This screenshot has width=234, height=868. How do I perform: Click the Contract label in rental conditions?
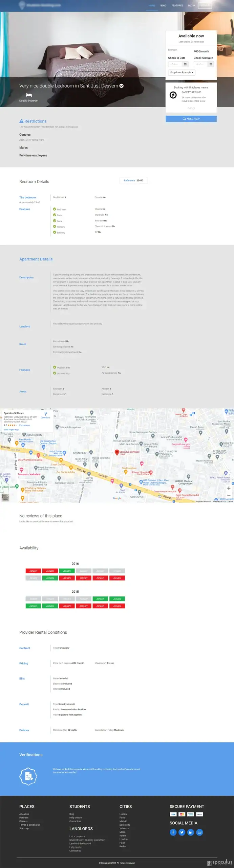click(25, 648)
